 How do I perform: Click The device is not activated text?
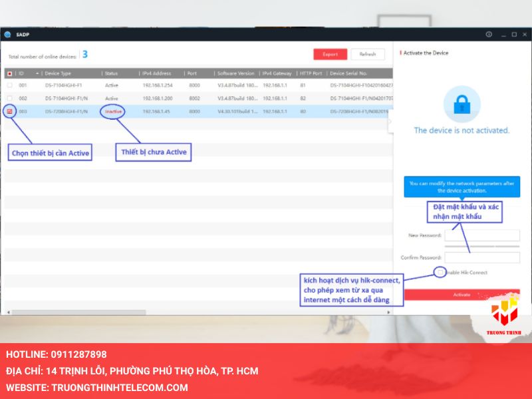click(x=462, y=130)
